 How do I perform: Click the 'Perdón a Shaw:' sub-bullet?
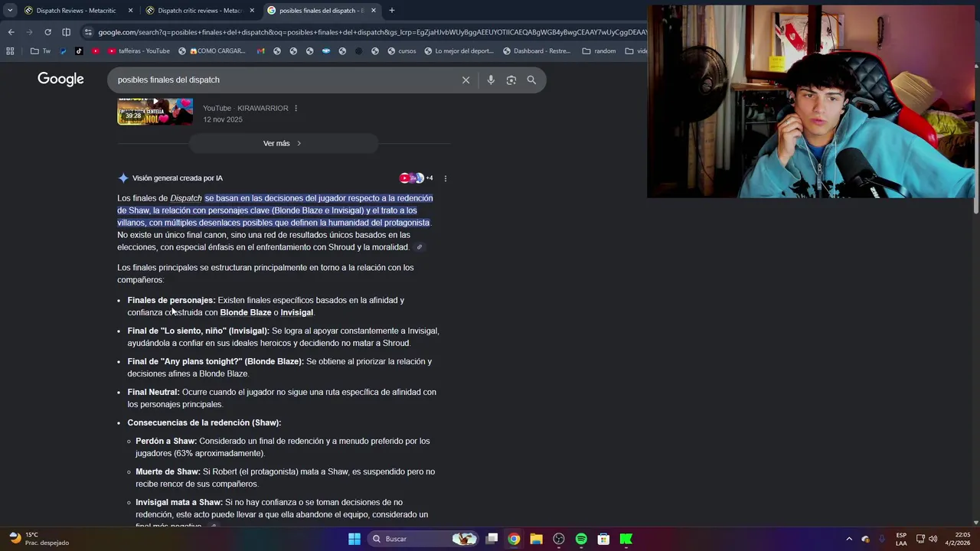click(166, 441)
